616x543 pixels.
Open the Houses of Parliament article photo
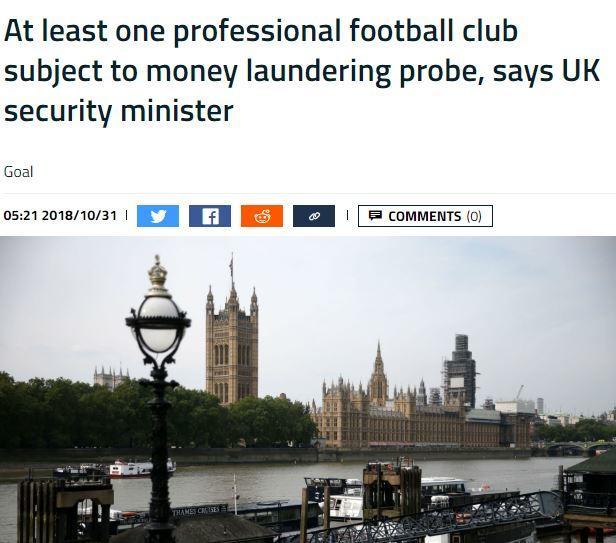(x=308, y=389)
